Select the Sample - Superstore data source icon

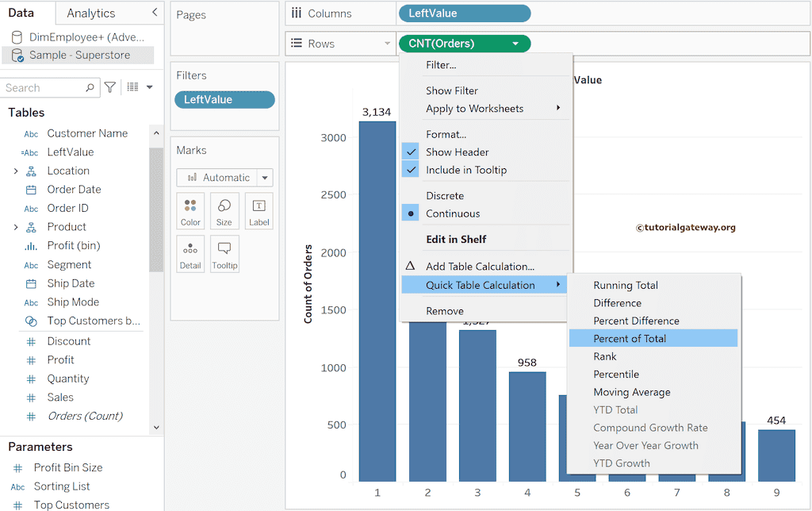pos(17,55)
